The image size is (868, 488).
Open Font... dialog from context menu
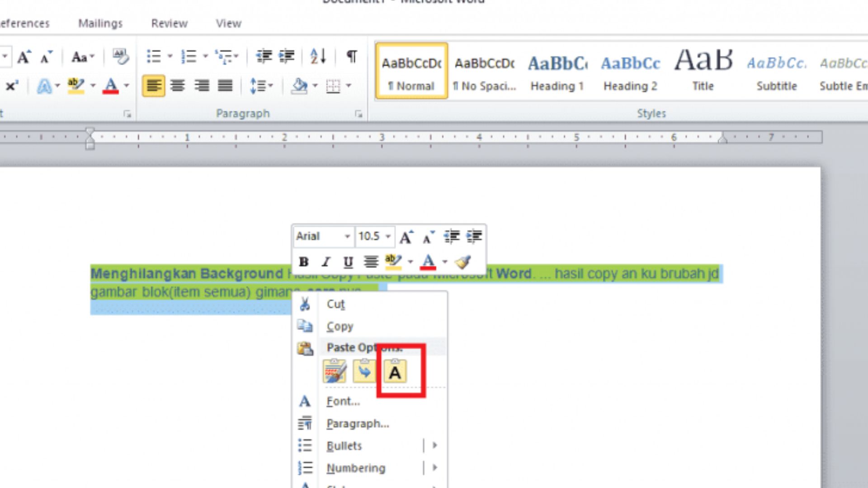(343, 401)
